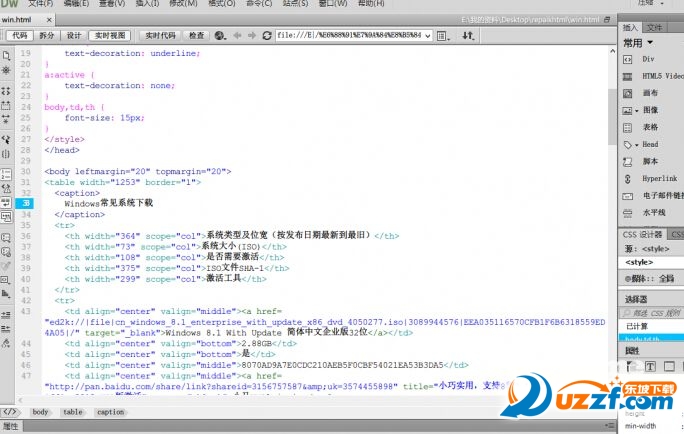Toggle line numbers icon
Image resolution: width=684 pixels, height=434 pixels.
pyautogui.click(x=6, y=174)
